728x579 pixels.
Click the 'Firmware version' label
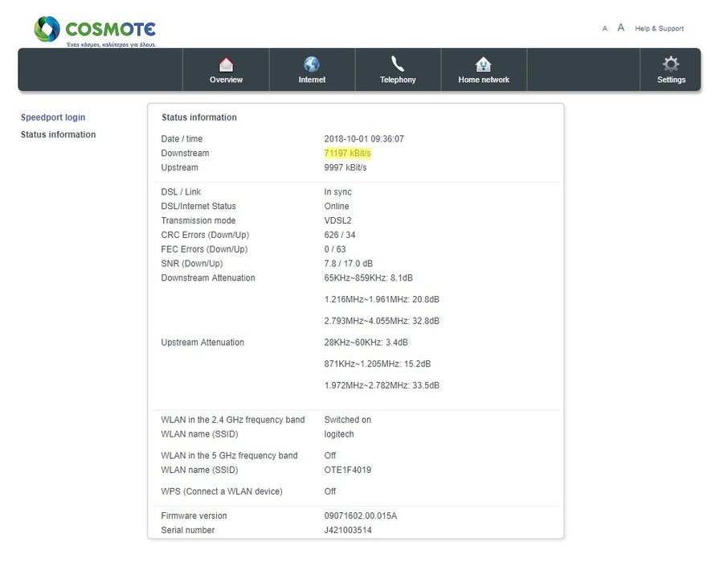194,515
